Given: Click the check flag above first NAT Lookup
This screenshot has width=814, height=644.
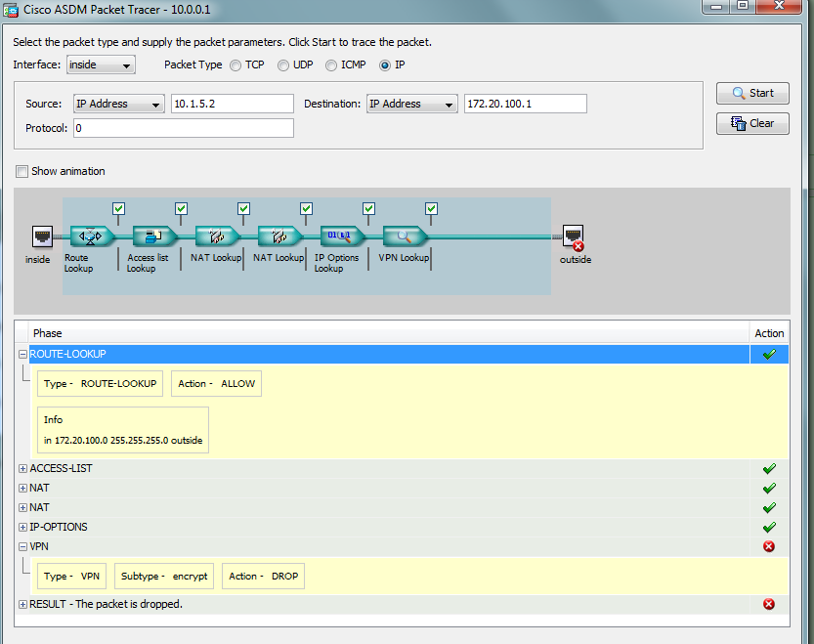Looking at the screenshot, I should pos(244,209).
